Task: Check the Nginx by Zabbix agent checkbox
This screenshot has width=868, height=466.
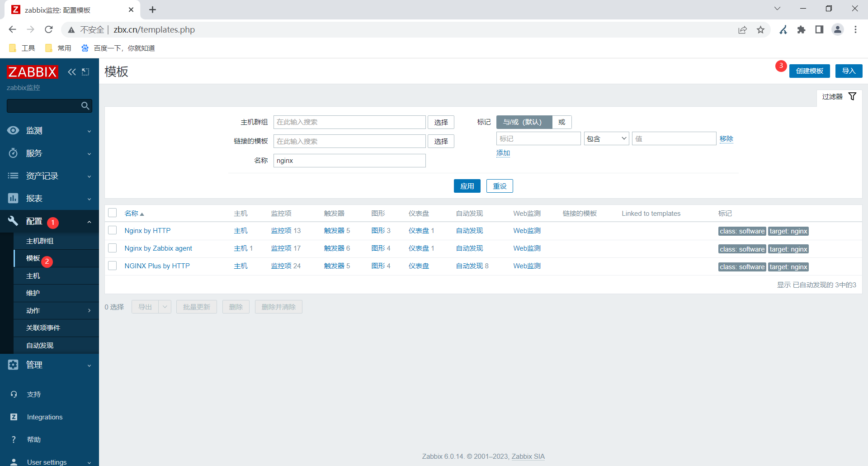Action: pyautogui.click(x=113, y=248)
